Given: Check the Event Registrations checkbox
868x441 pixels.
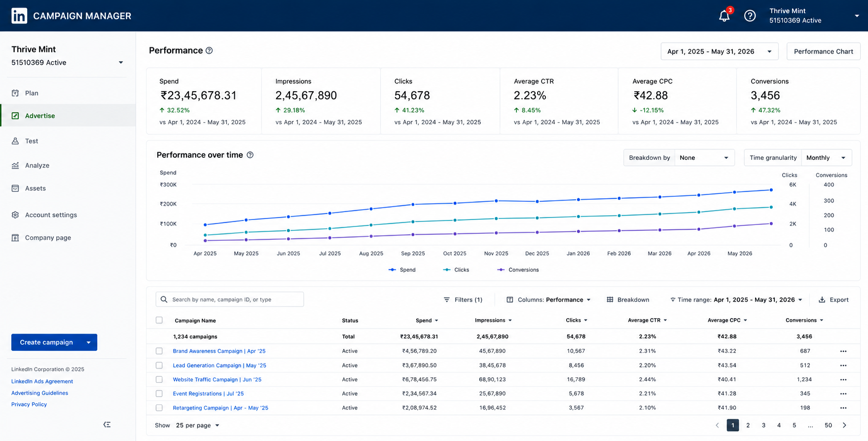Looking at the screenshot, I should pyautogui.click(x=159, y=394).
